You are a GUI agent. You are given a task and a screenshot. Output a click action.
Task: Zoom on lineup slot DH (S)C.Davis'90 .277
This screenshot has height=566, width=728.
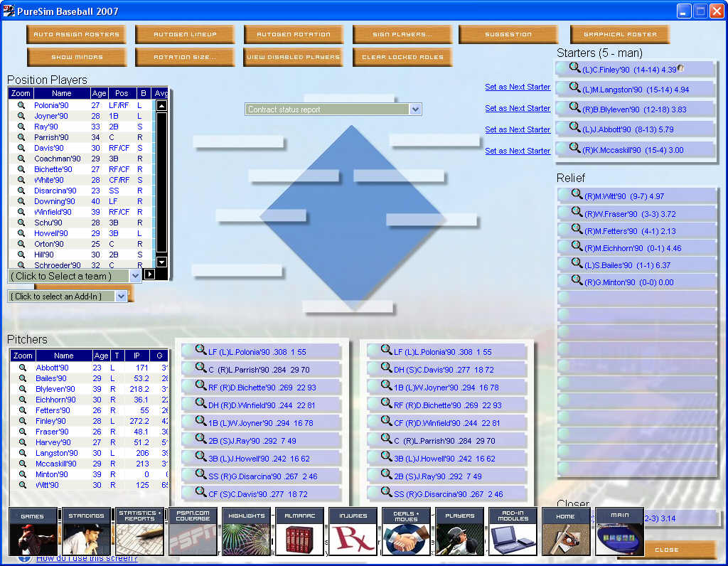386,368
